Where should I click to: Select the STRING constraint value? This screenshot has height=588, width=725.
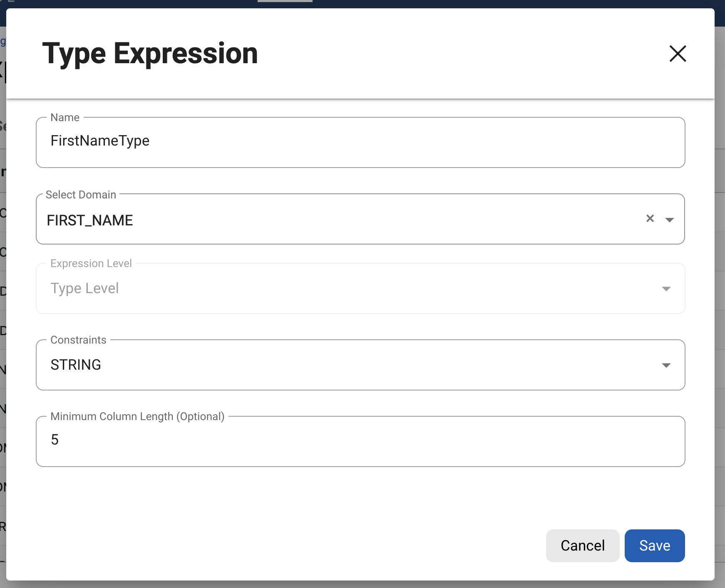[76, 365]
